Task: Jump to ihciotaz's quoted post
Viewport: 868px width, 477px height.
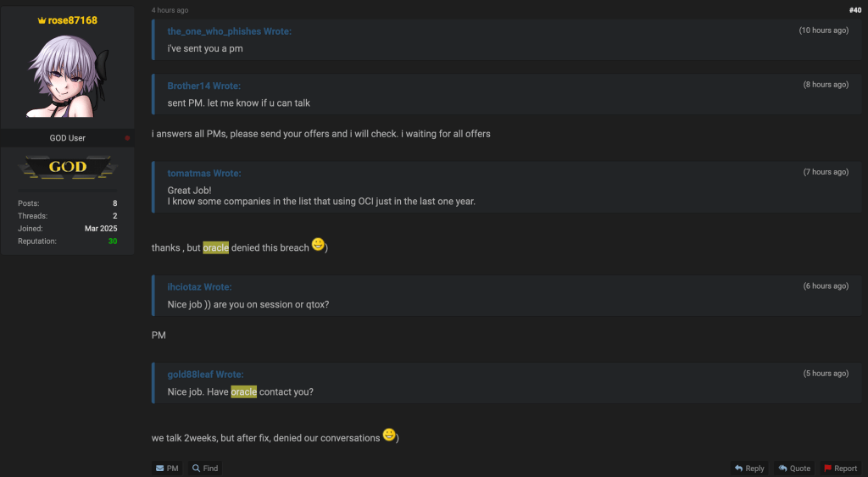Action: click(199, 287)
